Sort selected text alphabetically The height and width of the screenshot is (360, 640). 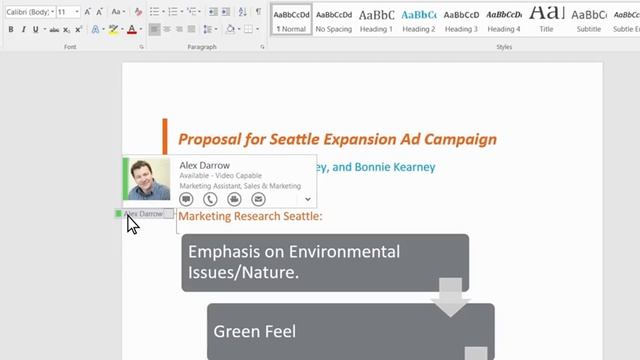coord(242,12)
